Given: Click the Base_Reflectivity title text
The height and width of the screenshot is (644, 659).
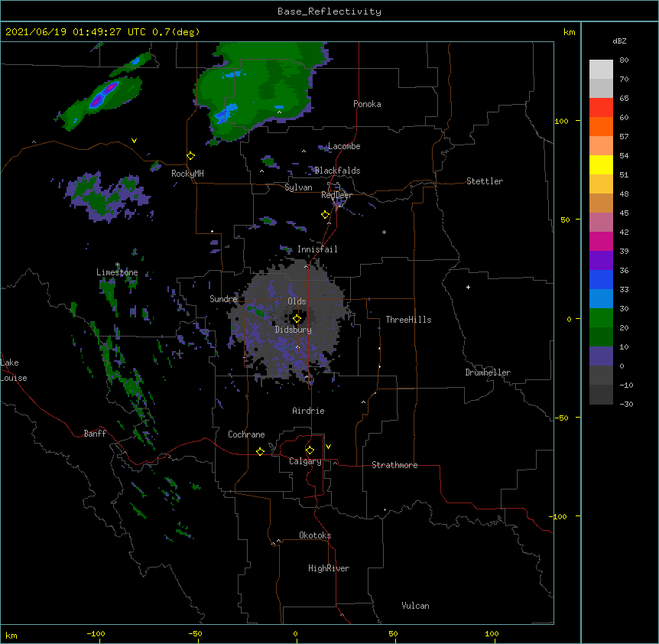Looking at the screenshot, I should click(x=329, y=11).
